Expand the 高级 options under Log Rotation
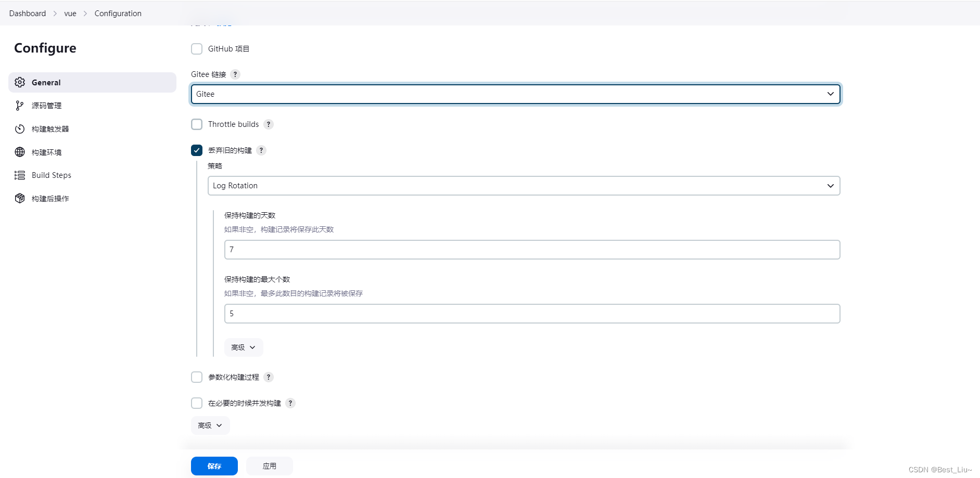Screen dimensions: 980x478 (x=243, y=347)
